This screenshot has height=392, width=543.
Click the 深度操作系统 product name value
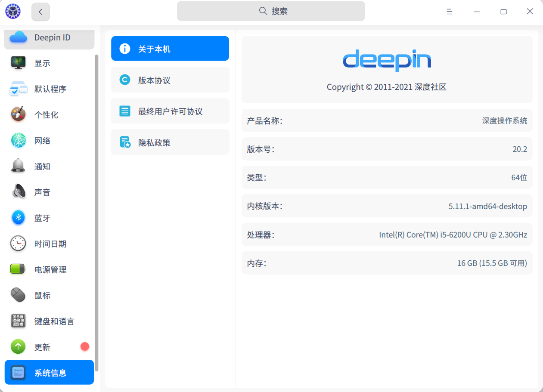coord(505,120)
